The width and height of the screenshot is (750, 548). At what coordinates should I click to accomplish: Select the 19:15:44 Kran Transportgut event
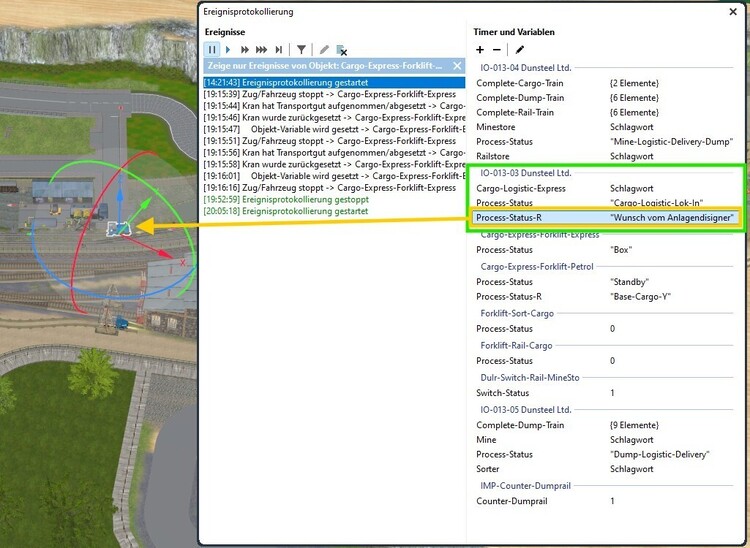[334, 106]
